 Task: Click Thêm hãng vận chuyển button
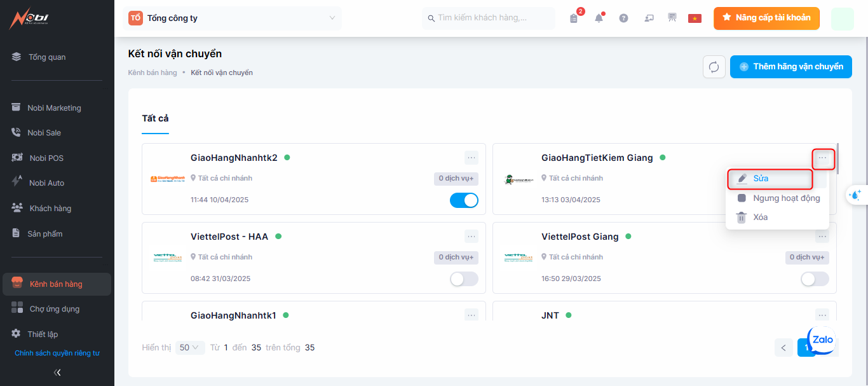click(790, 67)
